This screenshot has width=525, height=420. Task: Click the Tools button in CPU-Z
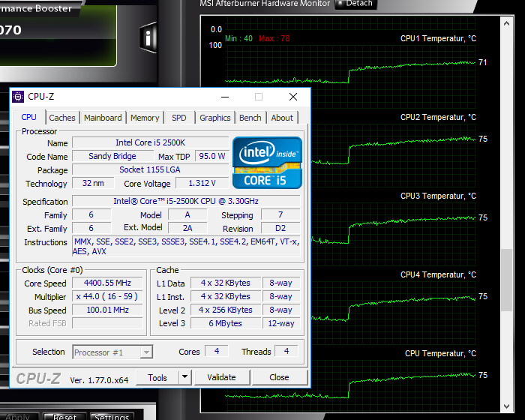[157, 377]
